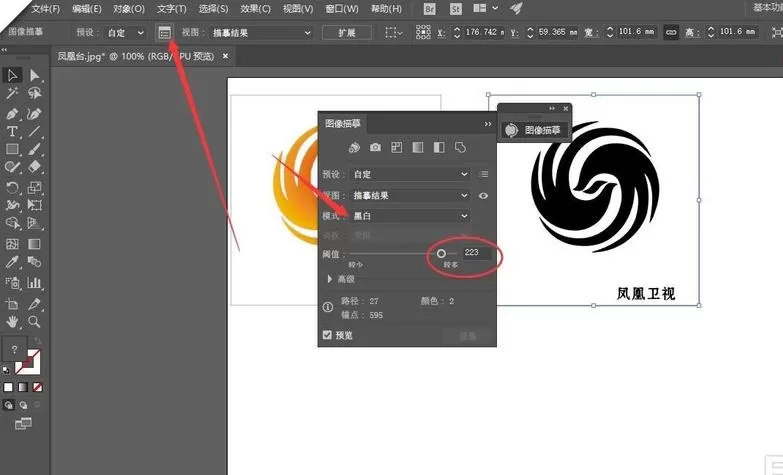Select the Type tool
This screenshot has height=475, width=783.
[x=12, y=131]
